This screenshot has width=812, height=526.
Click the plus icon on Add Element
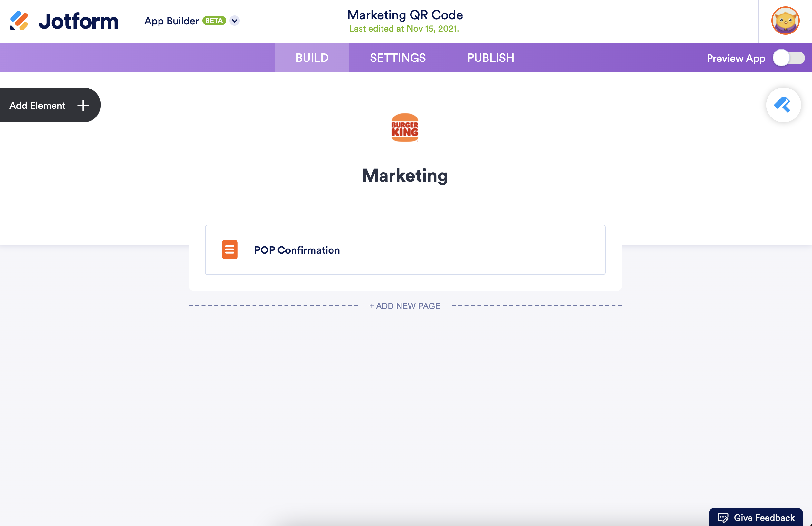[x=83, y=105]
